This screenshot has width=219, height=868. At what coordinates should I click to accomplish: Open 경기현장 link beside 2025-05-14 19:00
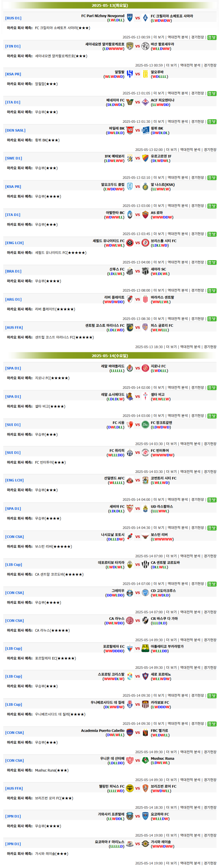click(210, 863)
